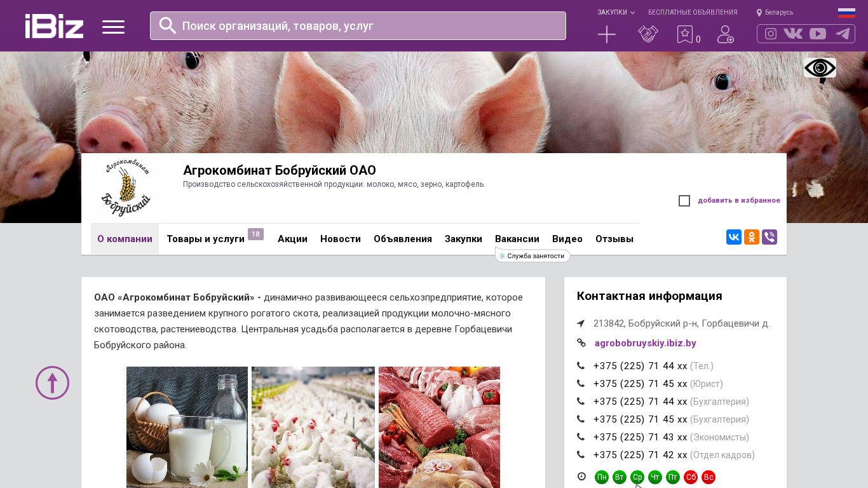This screenshot has height=488, width=868.
Task: Open the hamburger menu icon
Action: [113, 27]
